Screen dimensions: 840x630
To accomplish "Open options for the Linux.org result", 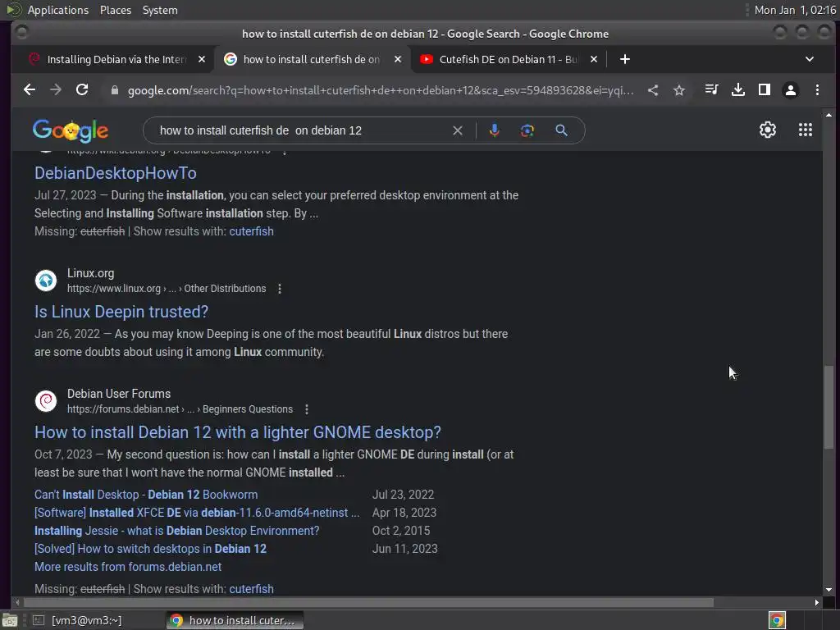I will click(280, 289).
